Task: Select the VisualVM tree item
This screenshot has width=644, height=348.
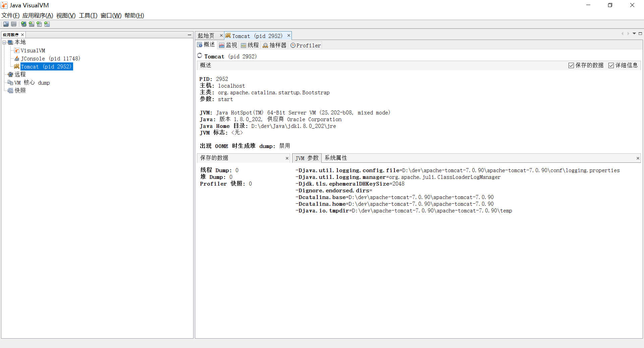Action: point(33,50)
